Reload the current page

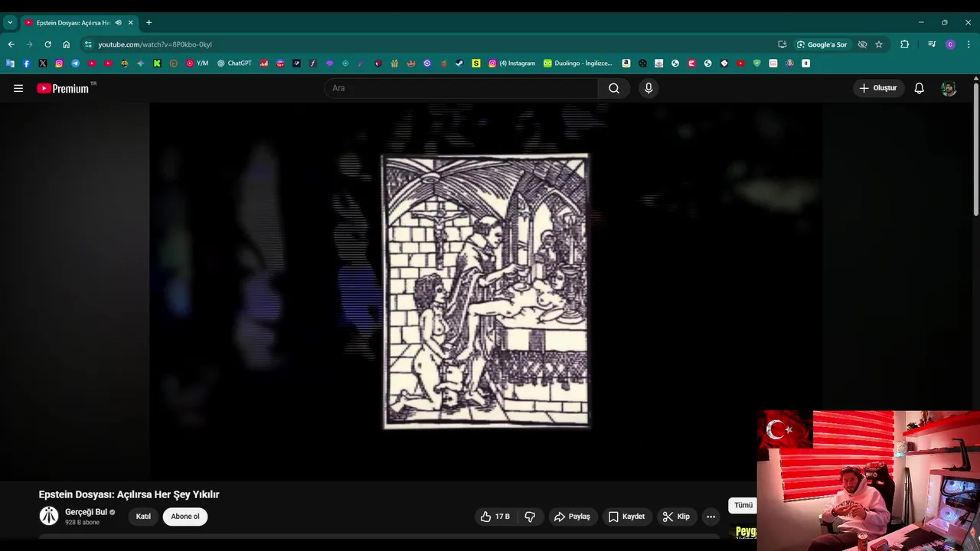pos(47,44)
